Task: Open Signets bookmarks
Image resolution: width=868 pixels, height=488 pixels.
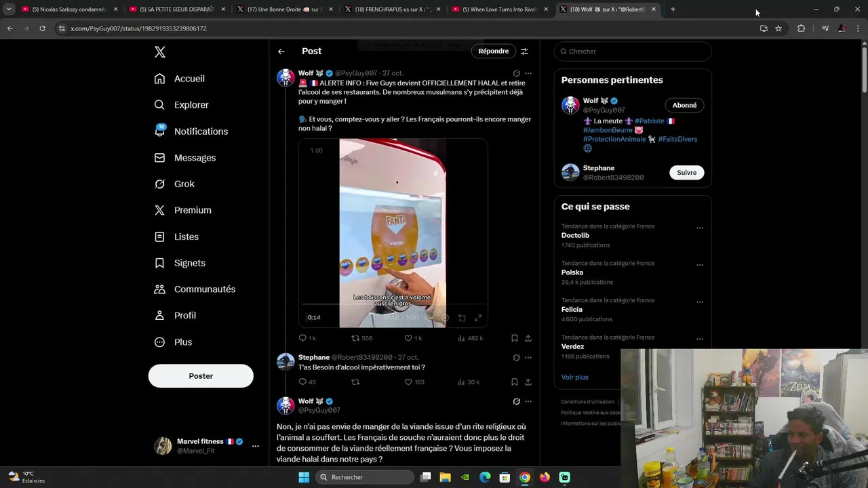Action: [x=180, y=263]
